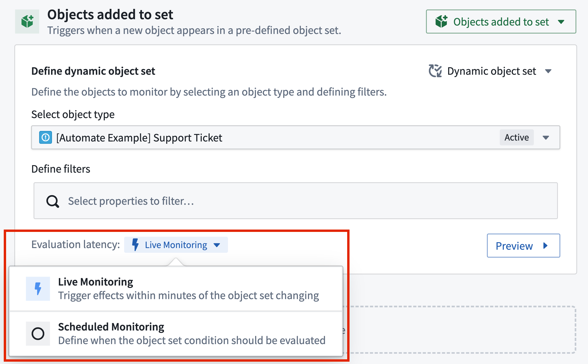This screenshot has height=364, width=588.
Task: Click the 'Evaluation latency:' label
Action: pyautogui.click(x=76, y=244)
